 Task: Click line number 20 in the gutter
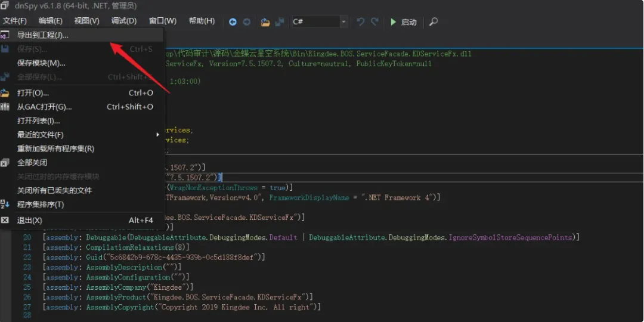point(27,238)
